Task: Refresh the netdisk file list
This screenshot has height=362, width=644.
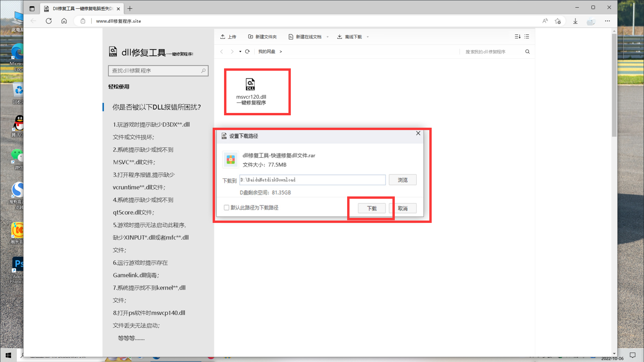Action: point(247,52)
